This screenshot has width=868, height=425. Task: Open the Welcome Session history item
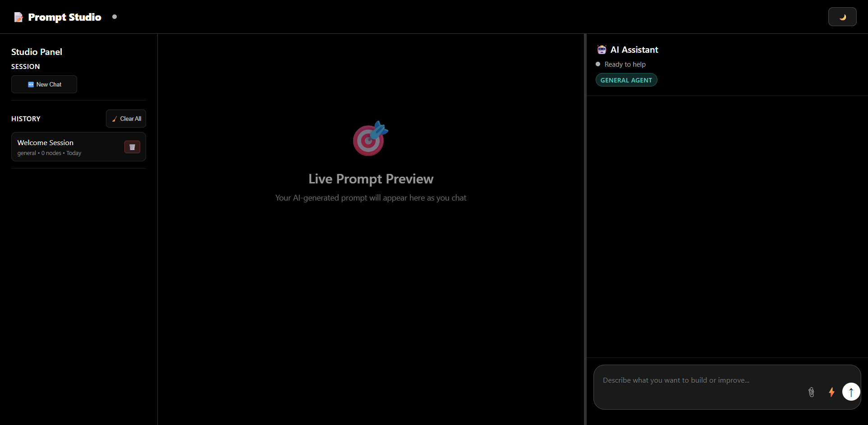pos(78,147)
